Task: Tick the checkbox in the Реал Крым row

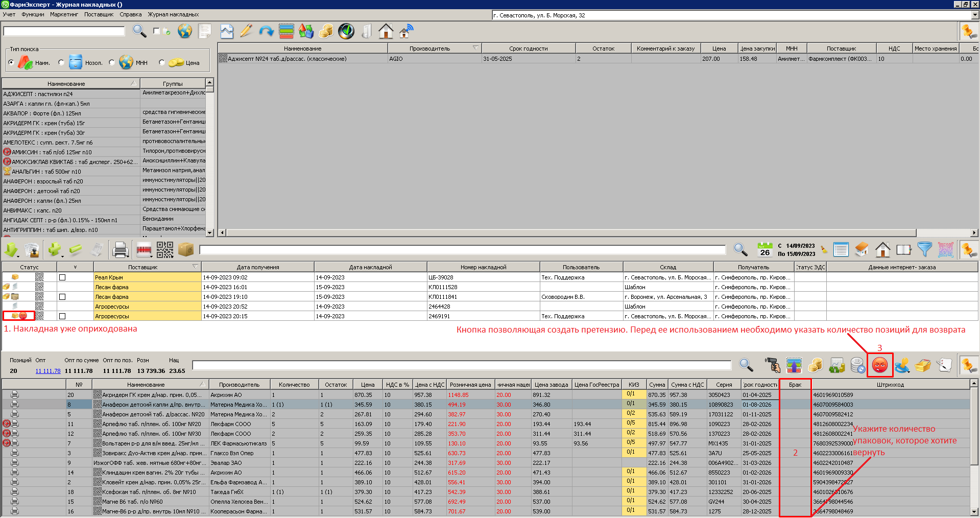Action: pyautogui.click(x=62, y=277)
